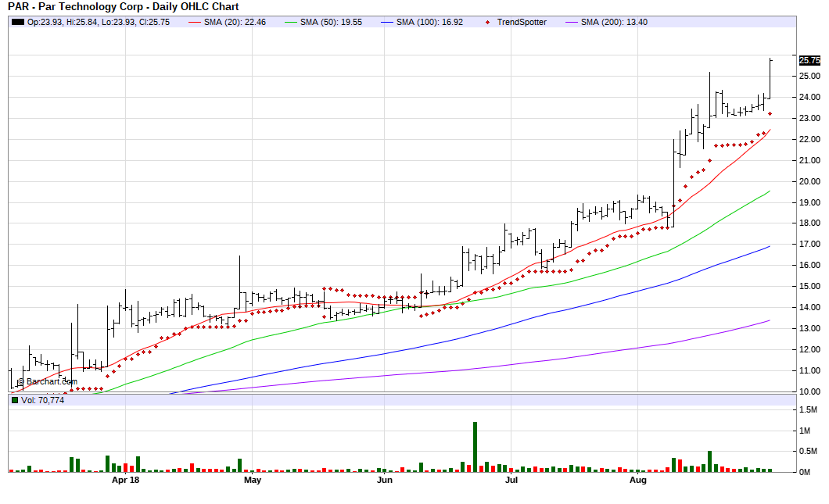829x504 pixels.
Task: Click the 1M volume axis label
Action: pyautogui.click(x=805, y=431)
